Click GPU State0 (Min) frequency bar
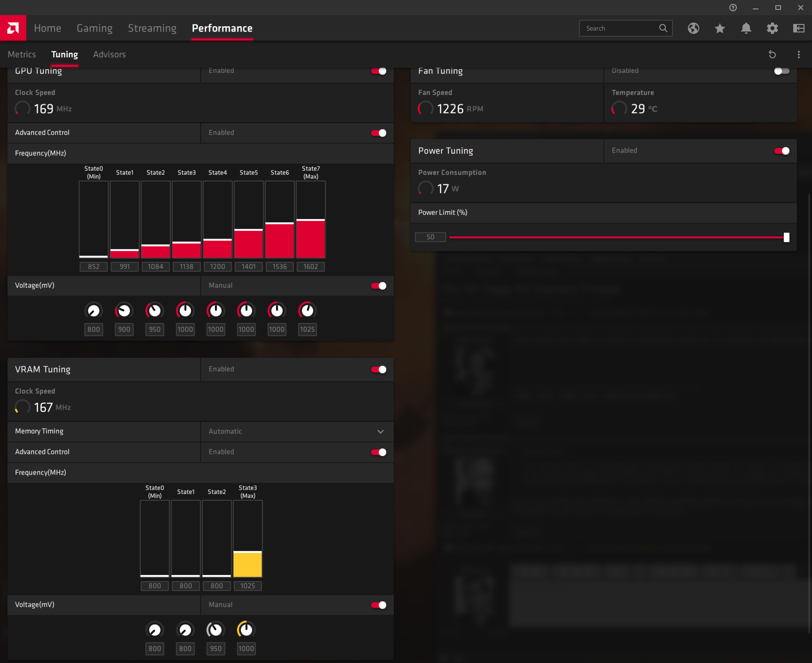The height and width of the screenshot is (663, 812). click(94, 220)
